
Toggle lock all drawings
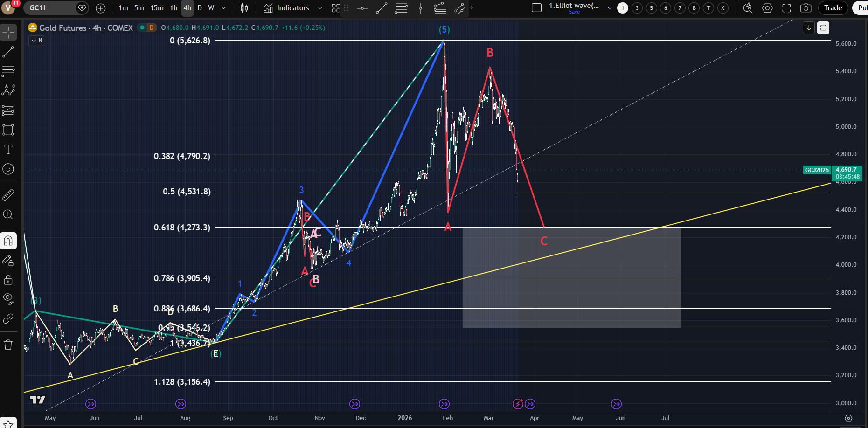point(8,280)
